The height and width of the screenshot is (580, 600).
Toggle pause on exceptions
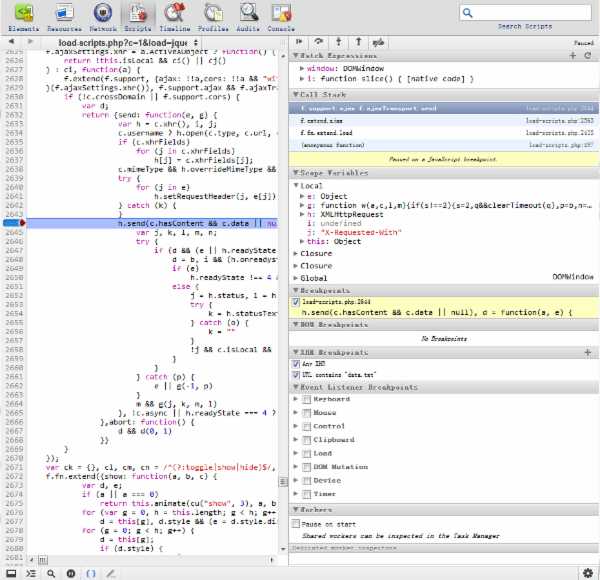tap(71, 573)
